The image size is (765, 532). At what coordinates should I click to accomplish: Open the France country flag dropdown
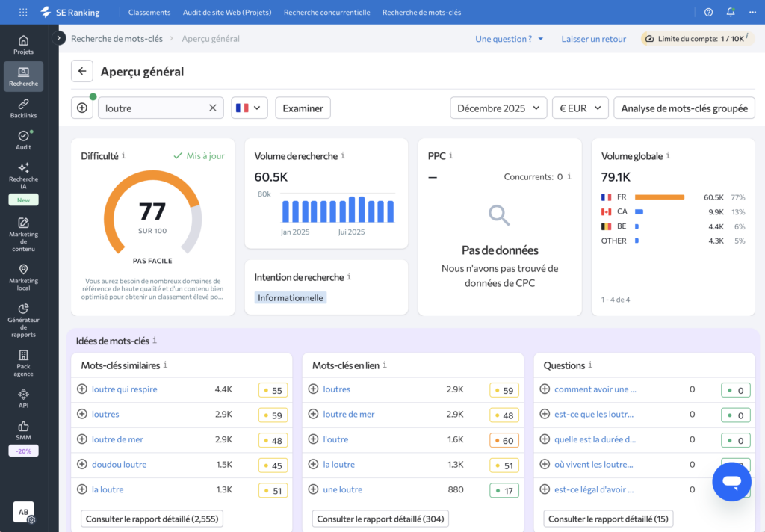pos(250,108)
